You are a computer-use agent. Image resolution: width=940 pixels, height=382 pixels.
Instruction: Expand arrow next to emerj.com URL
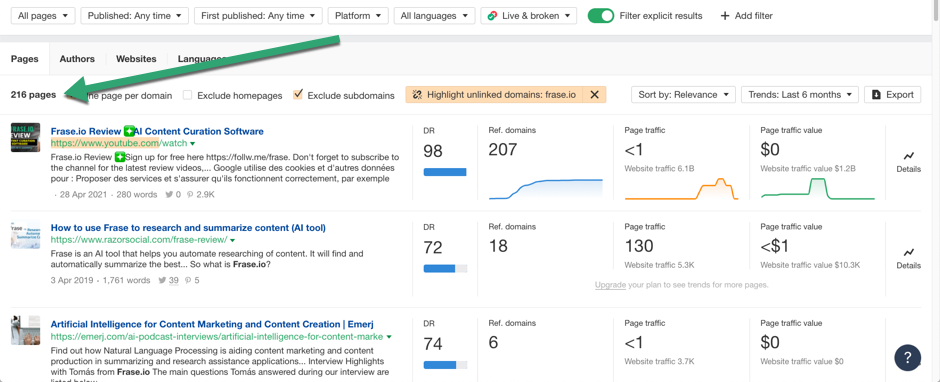[390, 337]
